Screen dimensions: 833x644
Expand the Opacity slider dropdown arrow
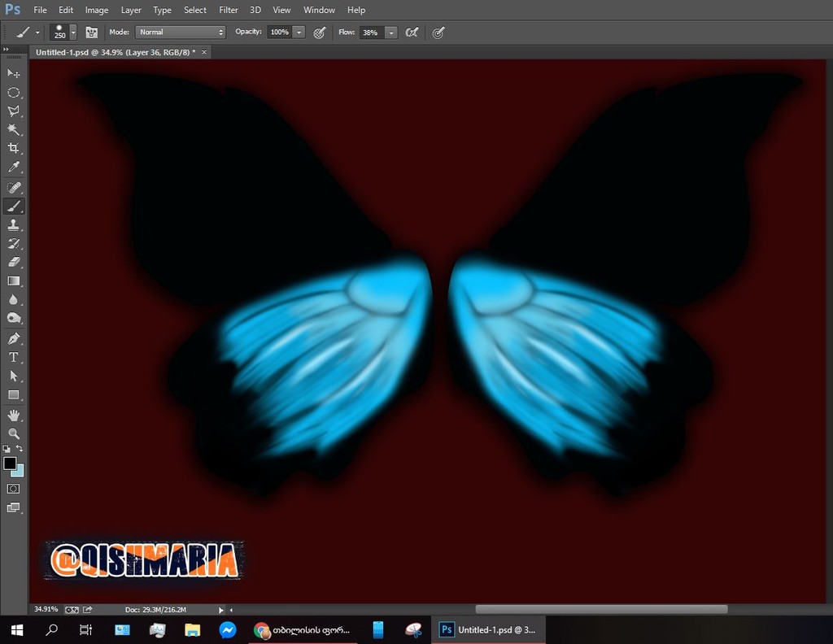pos(299,33)
